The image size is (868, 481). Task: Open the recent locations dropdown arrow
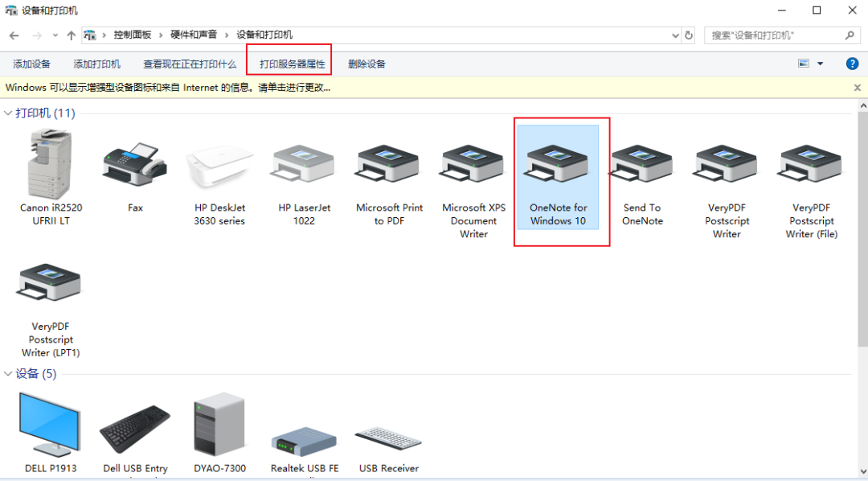55,35
